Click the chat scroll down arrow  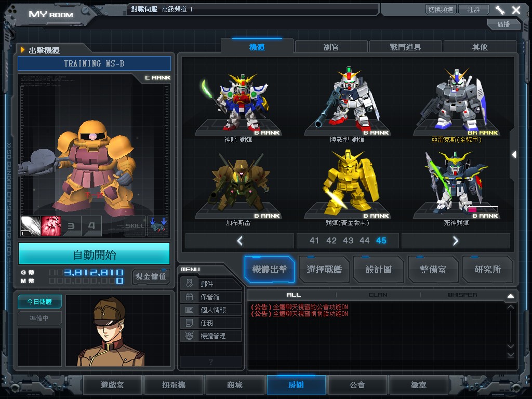[x=511, y=347]
